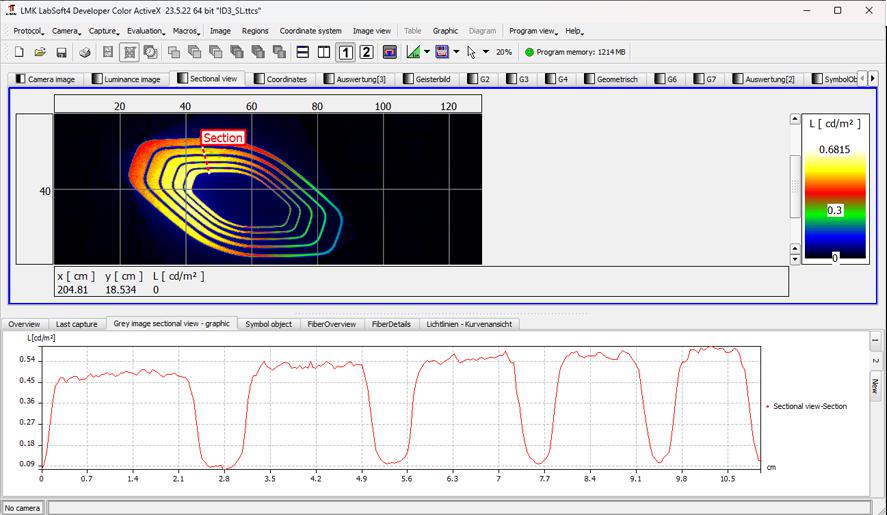Open the Symbol object tab
The width and height of the screenshot is (887, 515).
(269, 324)
